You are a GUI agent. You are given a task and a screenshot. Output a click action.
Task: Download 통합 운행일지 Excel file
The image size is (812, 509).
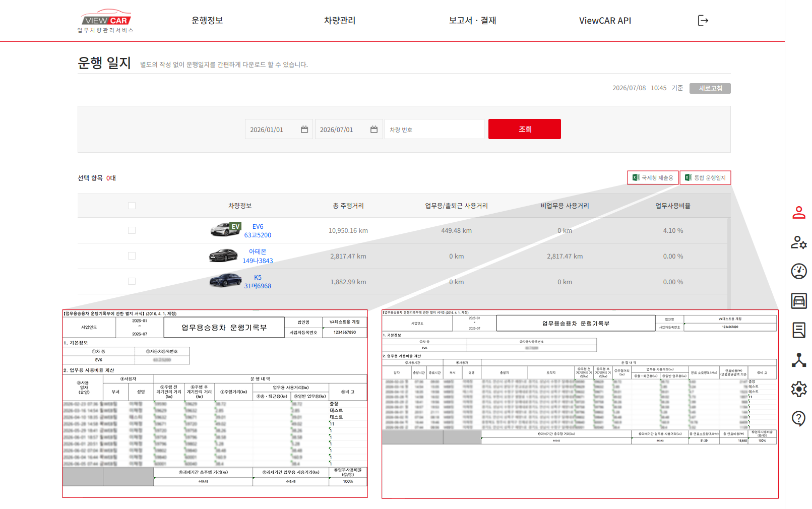click(x=705, y=177)
